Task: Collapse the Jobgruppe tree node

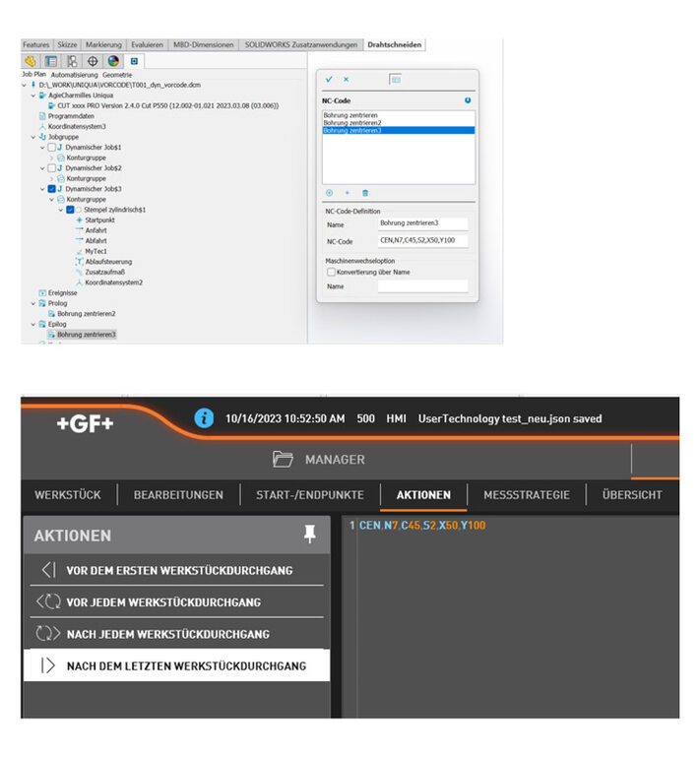Action: coord(32,137)
